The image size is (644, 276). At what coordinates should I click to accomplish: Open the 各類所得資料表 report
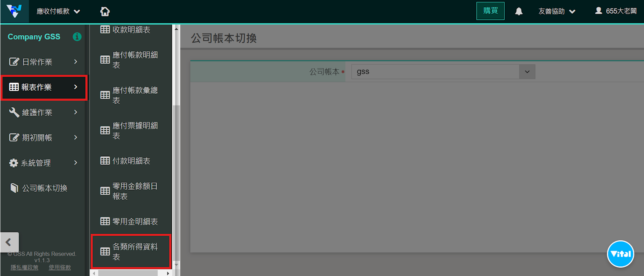click(131, 251)
